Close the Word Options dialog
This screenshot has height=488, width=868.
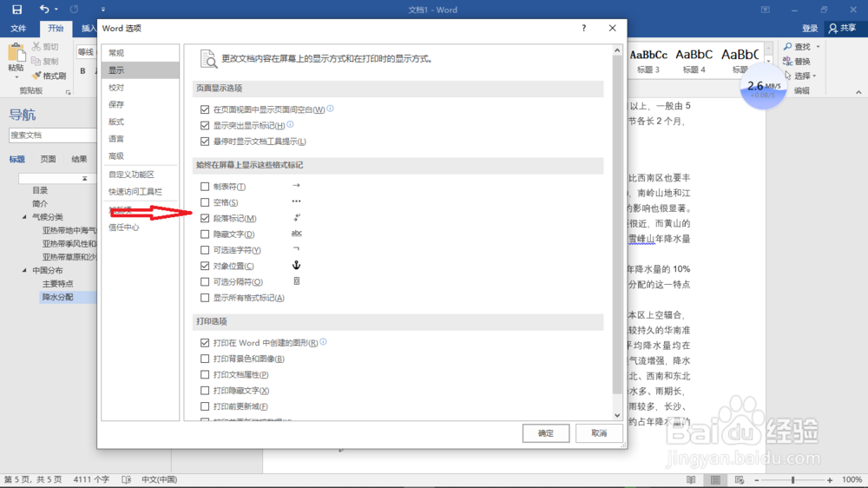tap(612, 28)
